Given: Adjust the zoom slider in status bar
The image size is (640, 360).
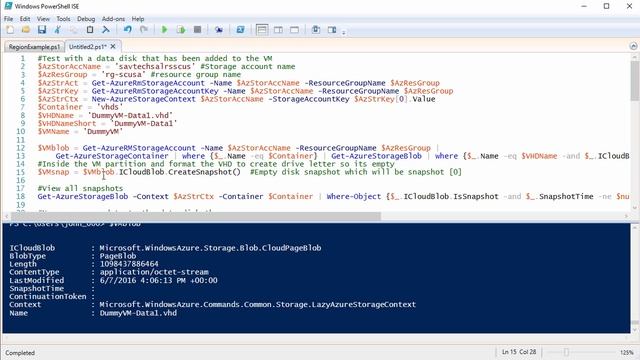Looking at the screenshot, I should pos(566,352).
